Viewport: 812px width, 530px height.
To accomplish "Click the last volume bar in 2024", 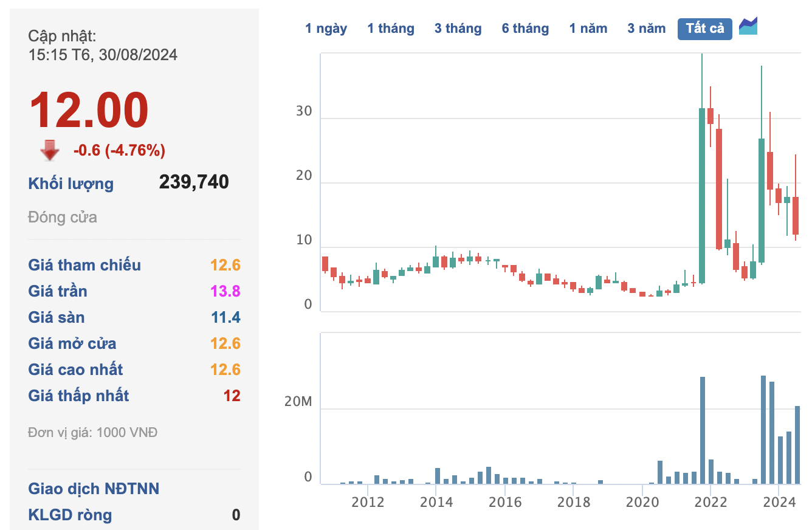I will coord(797,445).
